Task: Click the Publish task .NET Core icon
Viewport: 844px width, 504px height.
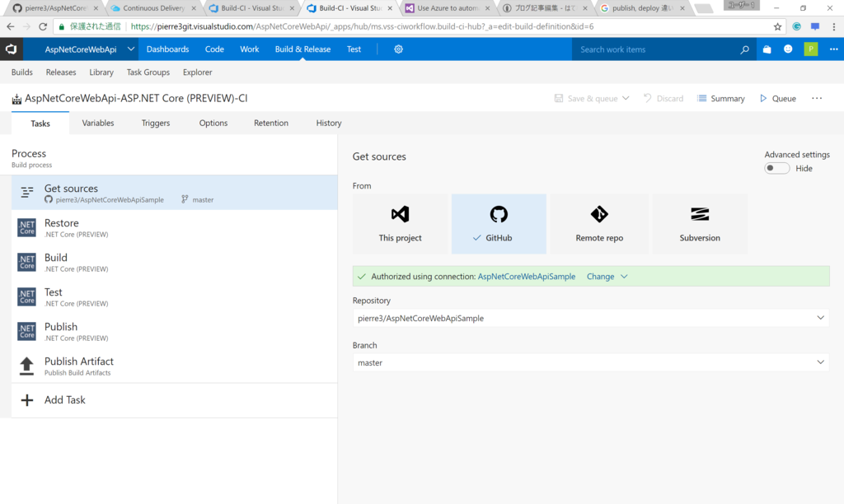Action: coord(26,331)
